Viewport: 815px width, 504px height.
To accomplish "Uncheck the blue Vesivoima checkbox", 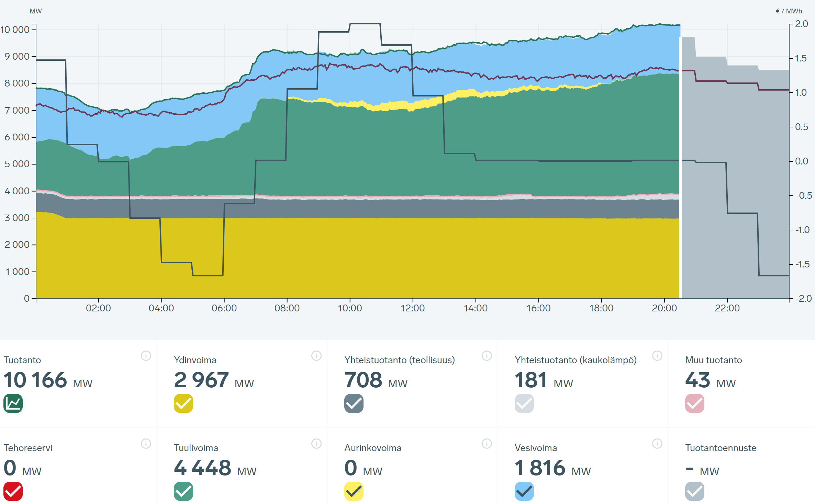I will tap(524, 491).
